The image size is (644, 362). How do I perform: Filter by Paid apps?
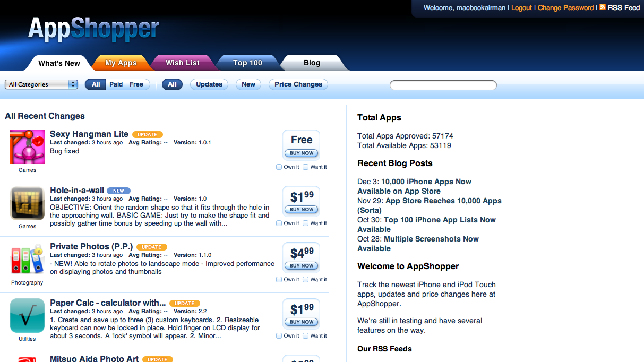[116, 84]
